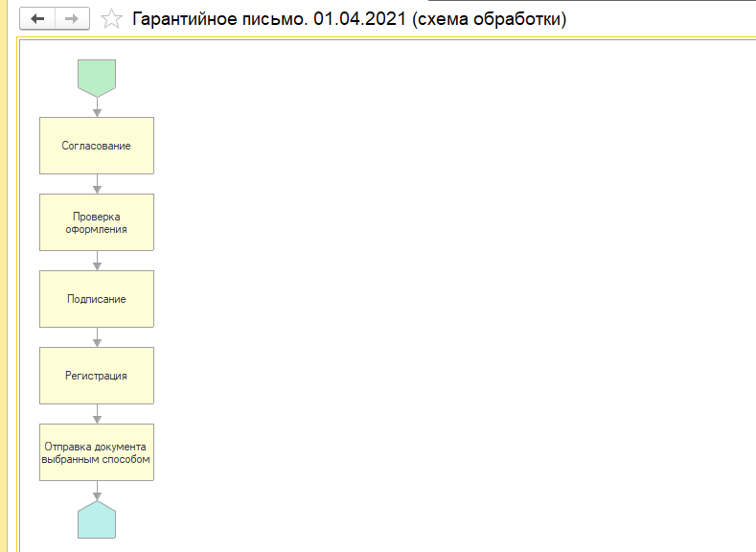
Task: Select the Проверка оформления step block
Action: tap(96, 222)
